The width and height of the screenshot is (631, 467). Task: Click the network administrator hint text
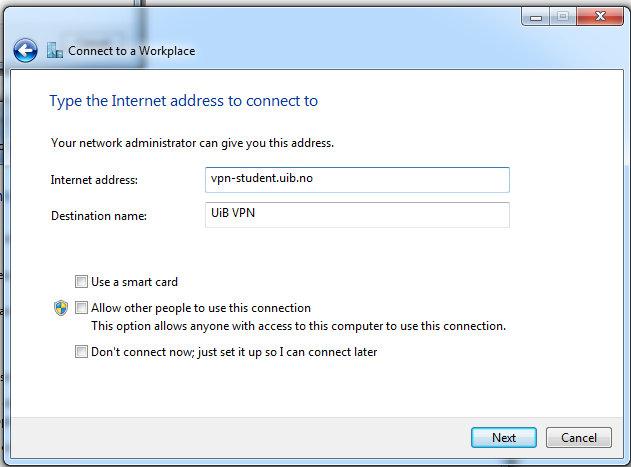pyautogui.click(x=192, y=143)
